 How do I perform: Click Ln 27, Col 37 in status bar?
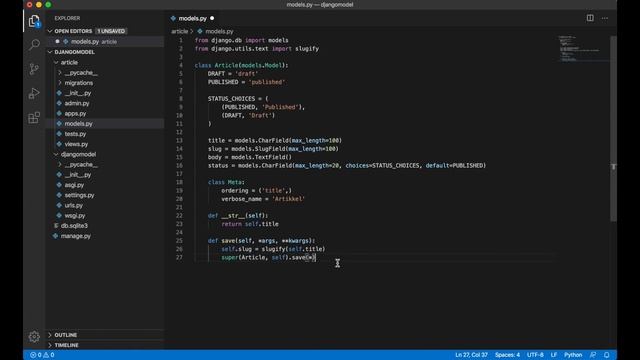pos(471,355)
